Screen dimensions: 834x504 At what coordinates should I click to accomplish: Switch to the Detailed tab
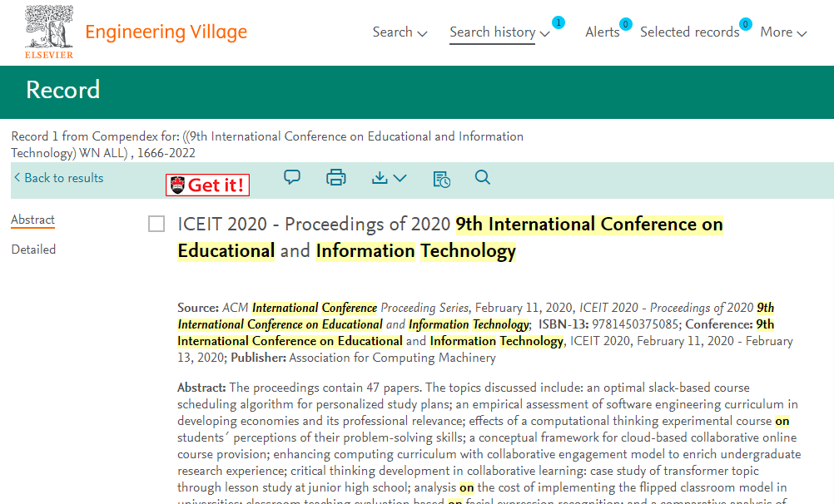point(33,250)
